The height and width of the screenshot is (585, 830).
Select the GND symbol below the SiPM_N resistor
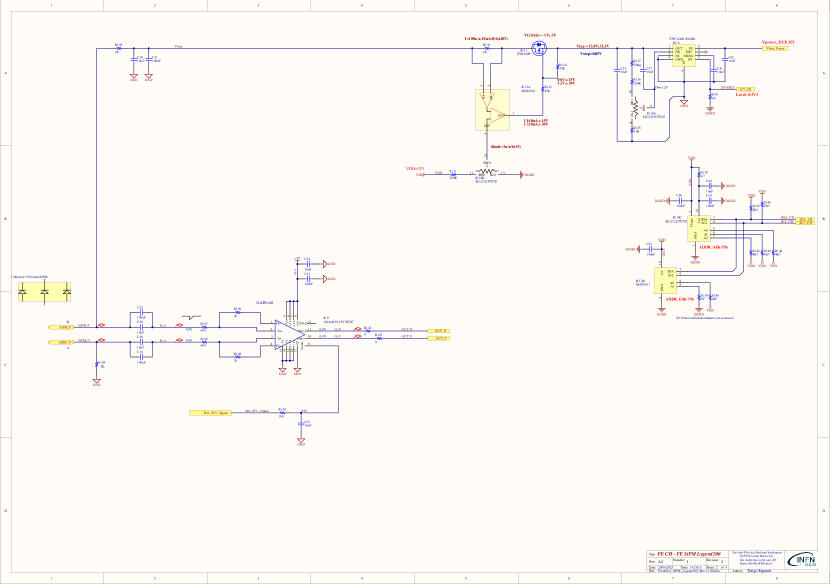pyautogui.click(x=96, y=382)
